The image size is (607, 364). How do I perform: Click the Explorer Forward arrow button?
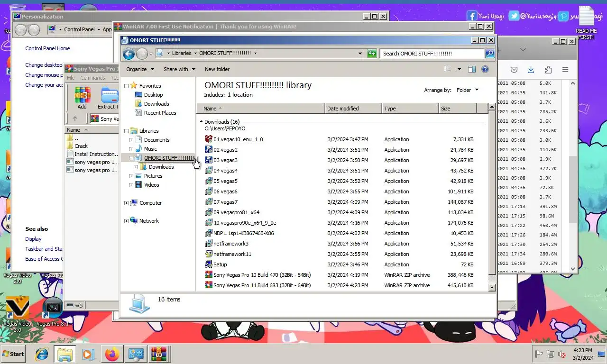pos(142,54)
